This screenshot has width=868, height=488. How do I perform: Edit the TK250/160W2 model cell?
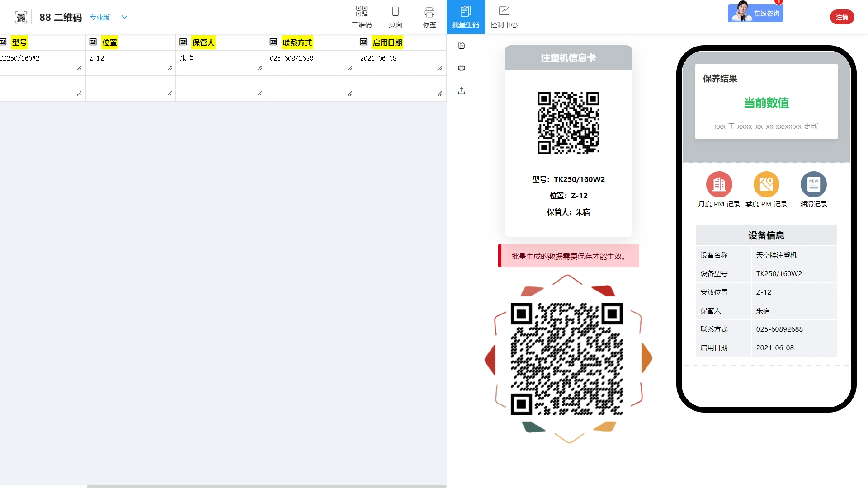tap(42, 63)
